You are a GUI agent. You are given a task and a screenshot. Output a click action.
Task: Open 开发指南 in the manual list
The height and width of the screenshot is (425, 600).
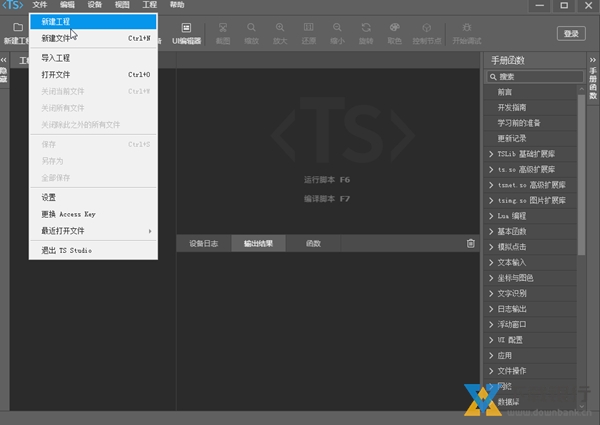517,107
